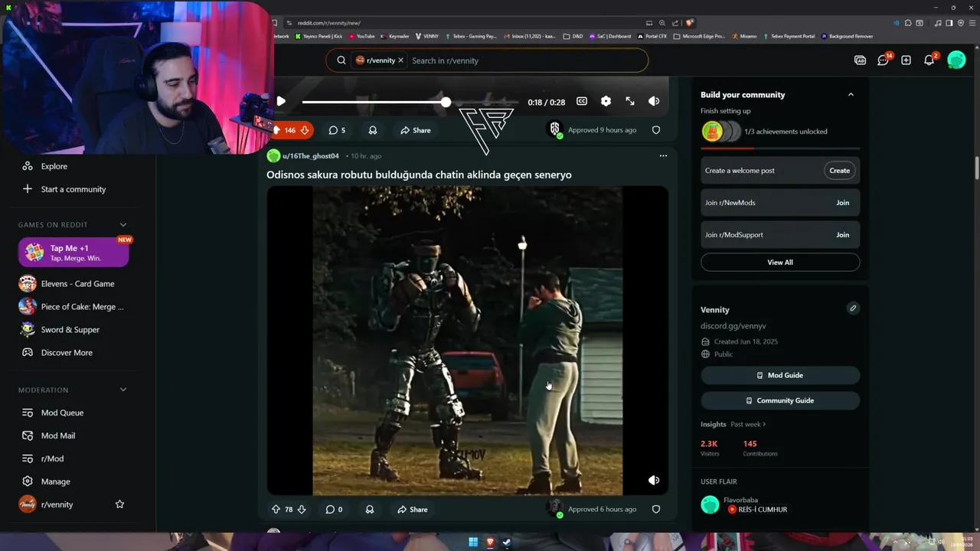The image size is (980, 551).
Task: Share the post with 78 votes
Action: click(x=413, y=509)
